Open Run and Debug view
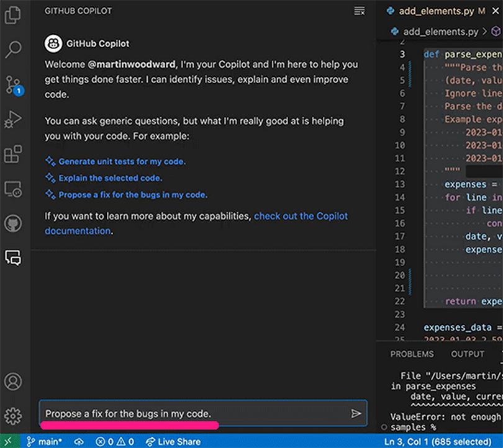The height and width of the screenshot is (448, 503). pos(13,119)
